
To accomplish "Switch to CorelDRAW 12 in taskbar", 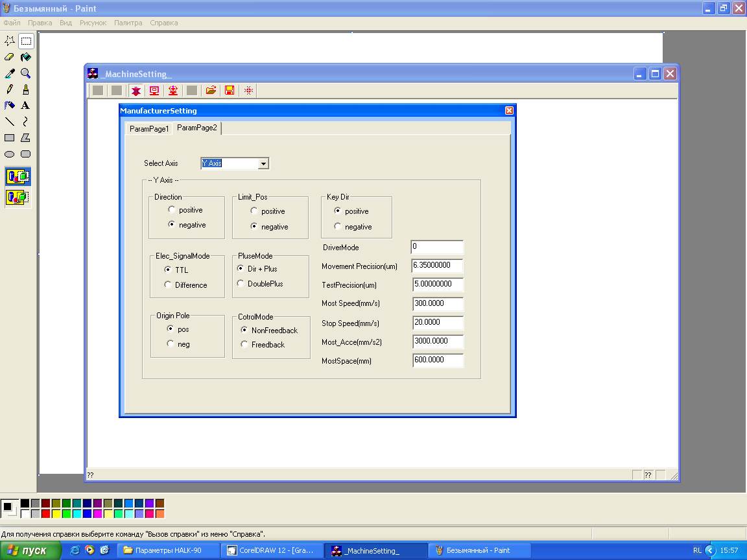I will pos(270,550).
